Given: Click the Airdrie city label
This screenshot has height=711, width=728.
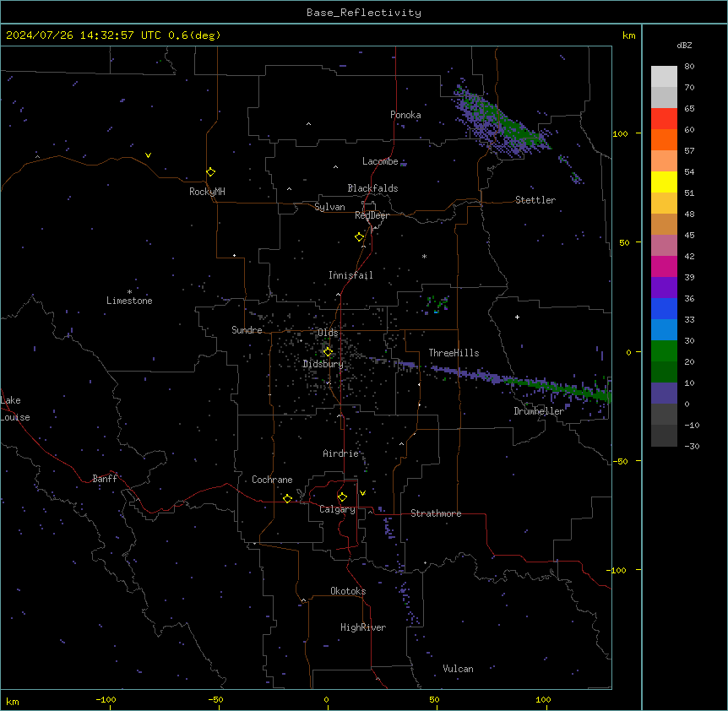Looking at the screenshot, I should (340, 453).
